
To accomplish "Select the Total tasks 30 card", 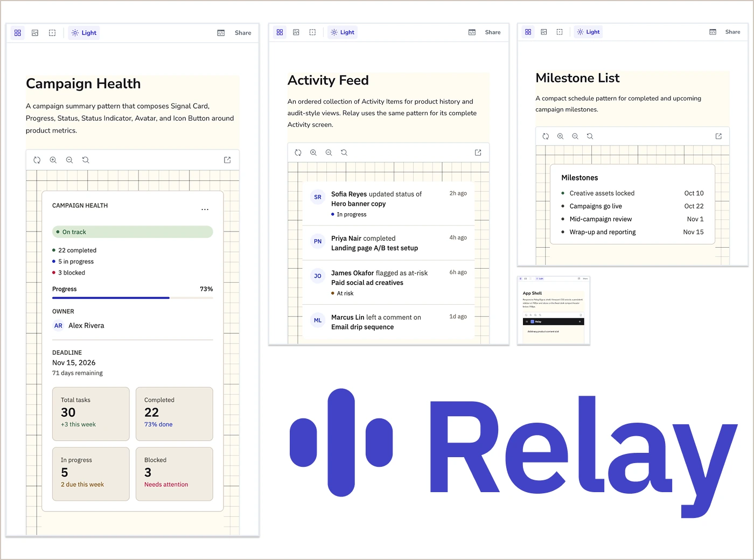I will pyautogui.click(x=91, y=414).
